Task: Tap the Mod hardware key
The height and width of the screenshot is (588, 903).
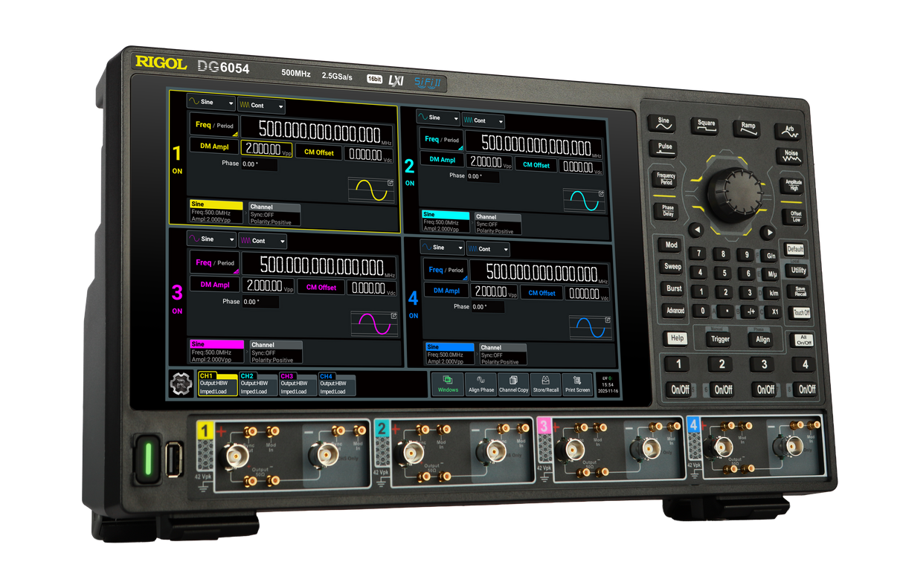Action: (x=671, y=245)
